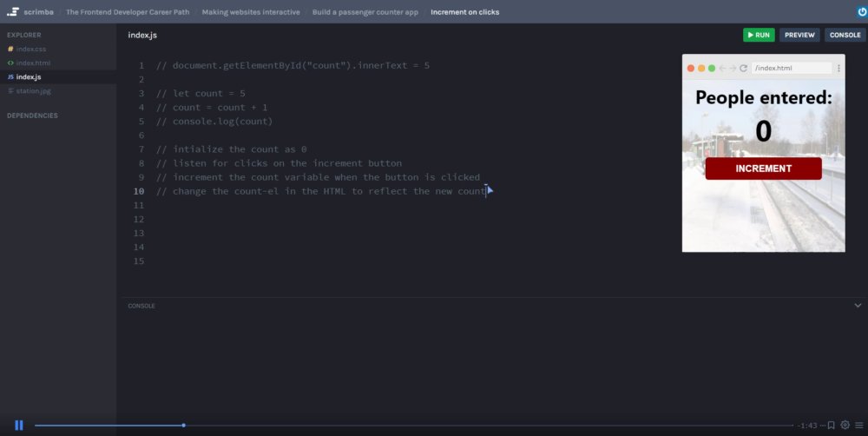Image resolution: width=868 pixels, height=436 pixels.
Task: Click the forward arrow in mini browser
Action: (x=733, y=68)
